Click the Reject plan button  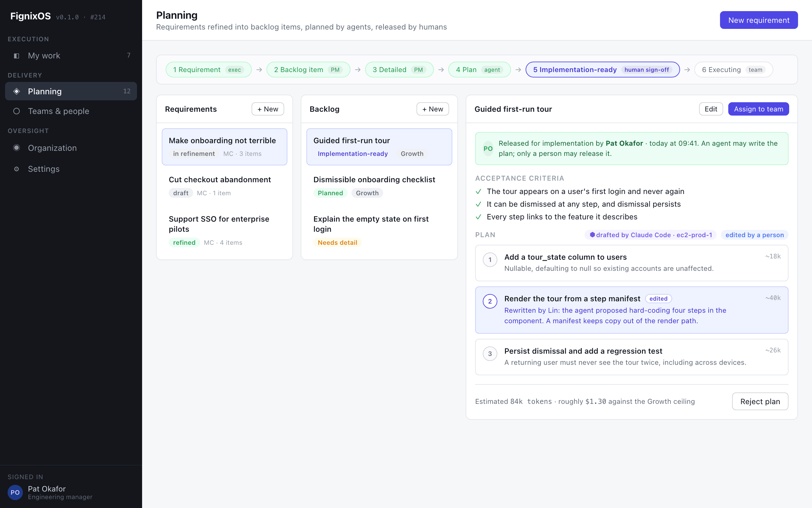click(760, 401)
